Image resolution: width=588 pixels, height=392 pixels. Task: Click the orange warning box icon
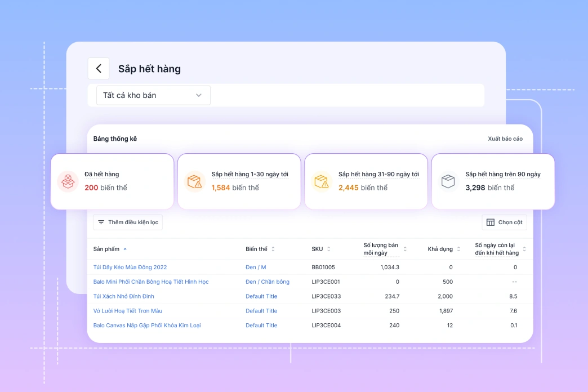coord(194,181)
